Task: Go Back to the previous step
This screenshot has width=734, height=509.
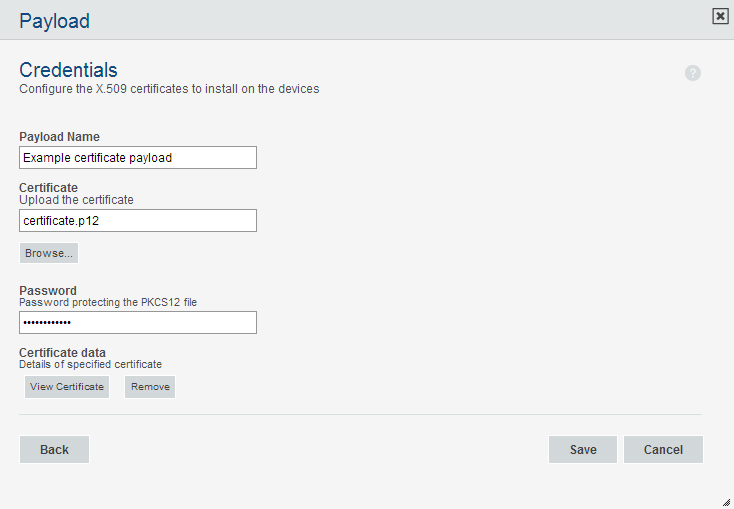Action: [54, 450]
